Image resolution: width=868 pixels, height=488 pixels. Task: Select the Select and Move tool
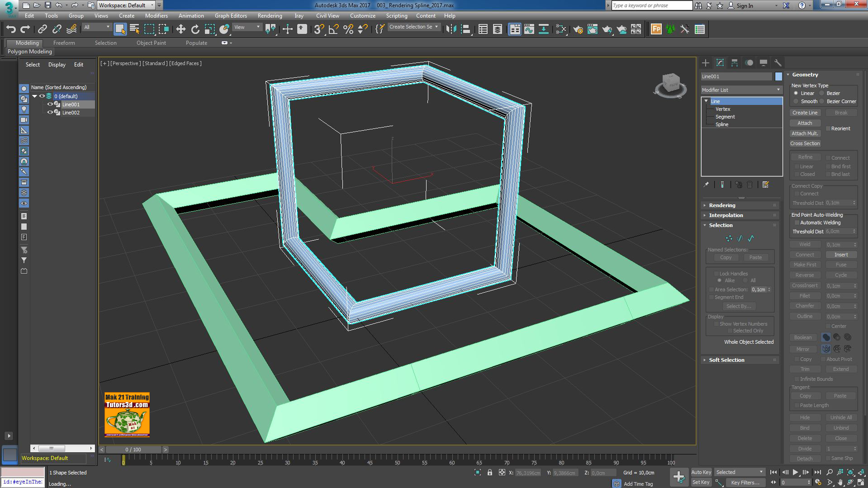(x=181, y=29)
